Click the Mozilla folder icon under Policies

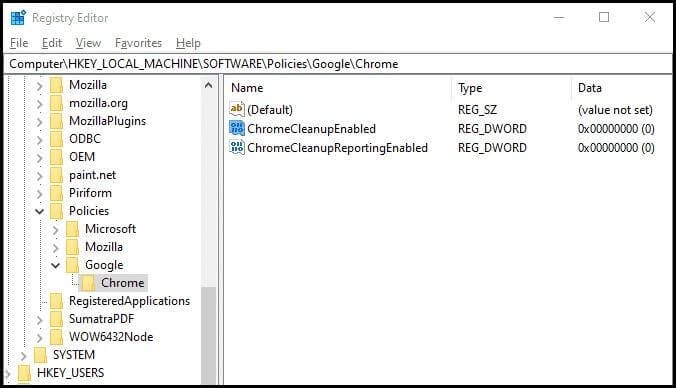72,247
